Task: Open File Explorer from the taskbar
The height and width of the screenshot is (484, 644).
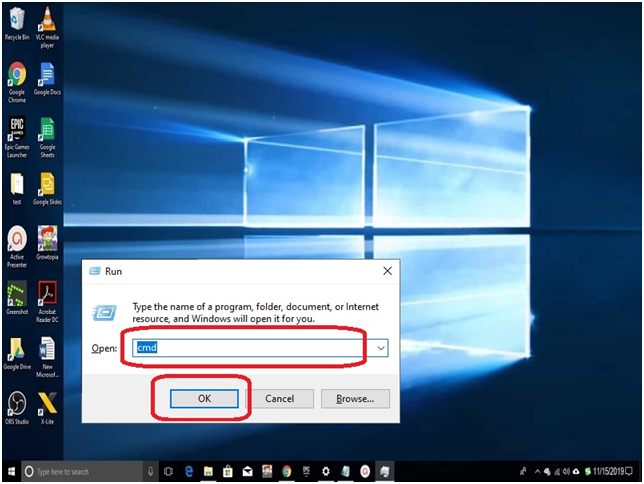Action: coord(208,471)
